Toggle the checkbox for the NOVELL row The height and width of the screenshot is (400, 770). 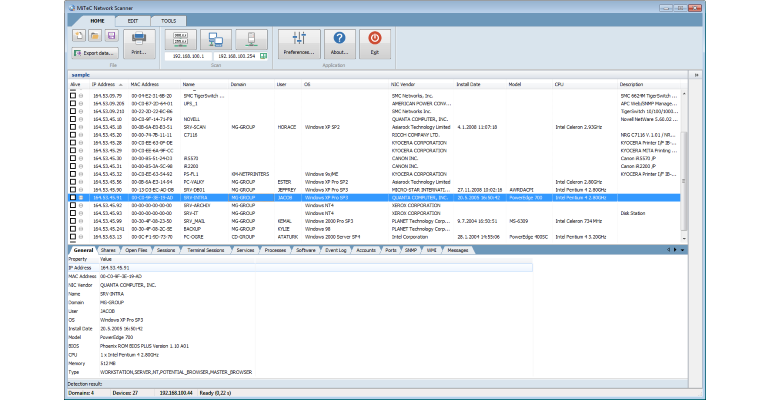[x=73, y=119]
